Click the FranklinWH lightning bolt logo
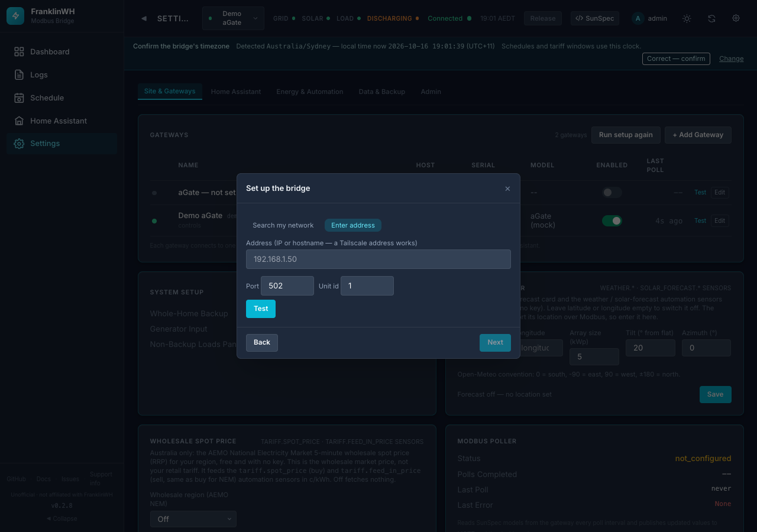Image resolution: width=757 pixels, height=532 pixels. pos(15,16)
